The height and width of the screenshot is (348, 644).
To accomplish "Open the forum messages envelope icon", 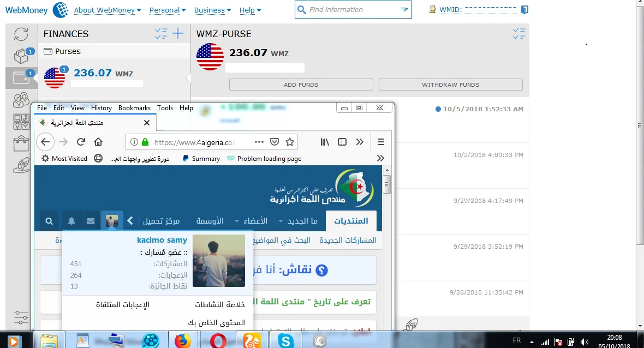I will pos(91,221).
